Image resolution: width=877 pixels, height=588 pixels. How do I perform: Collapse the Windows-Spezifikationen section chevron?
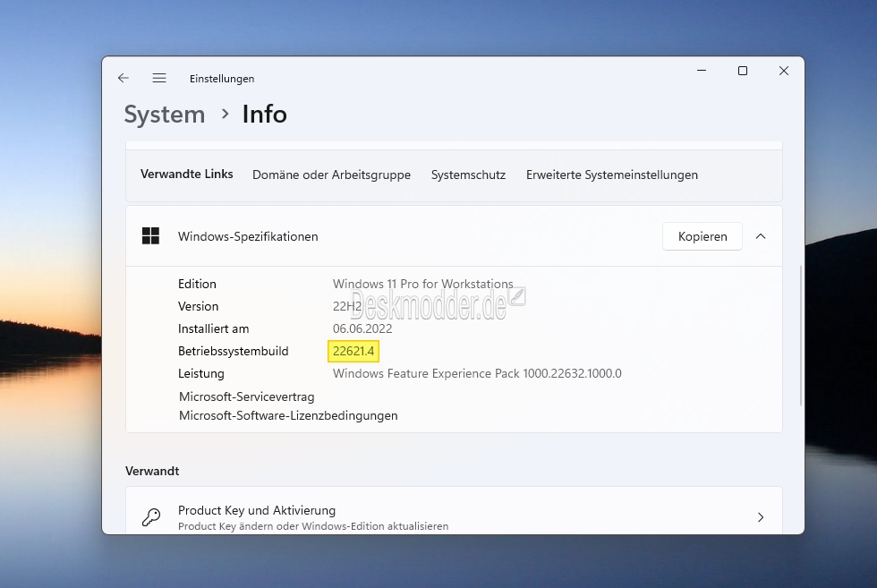click(x=761, y=236)
